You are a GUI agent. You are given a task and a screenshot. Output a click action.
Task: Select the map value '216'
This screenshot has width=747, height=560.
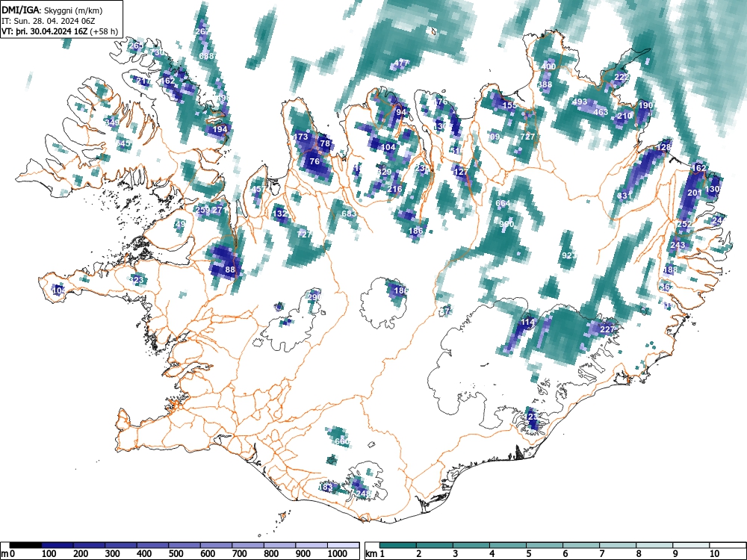[x=394, y=189]
